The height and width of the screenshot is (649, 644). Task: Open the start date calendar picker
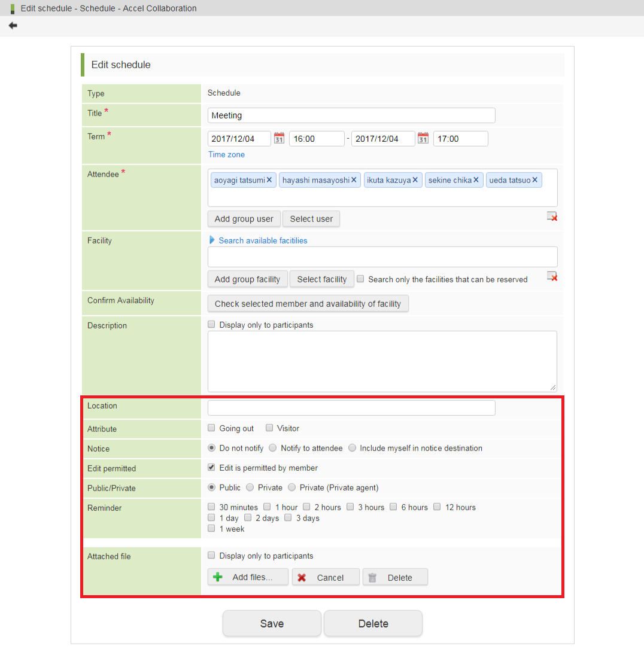click(279, 139)
